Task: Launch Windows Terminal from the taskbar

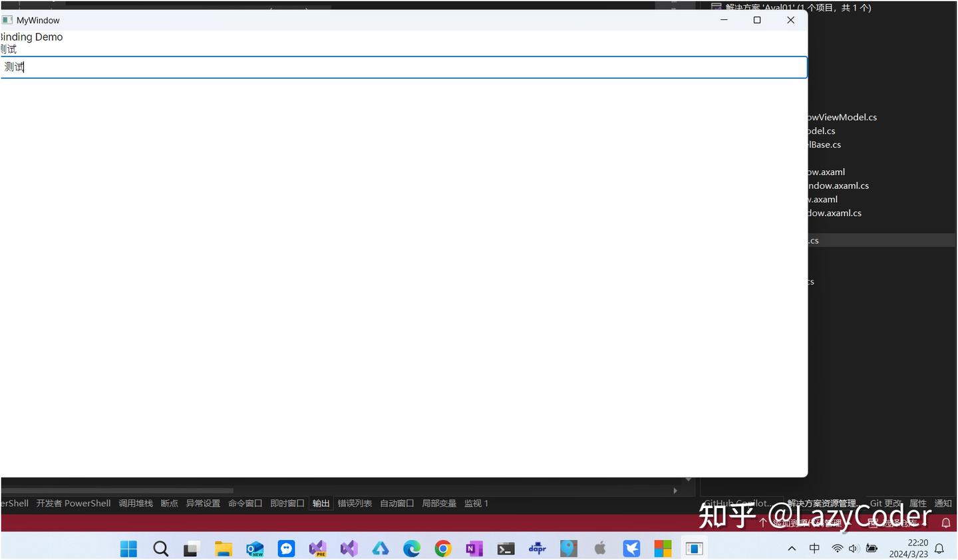Action: [506, 549]
